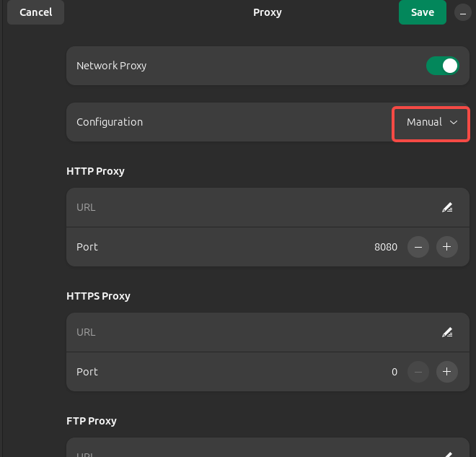Decrease the HTTP Proxy port number
Screen dimensions: 476x457
[418, 247]
